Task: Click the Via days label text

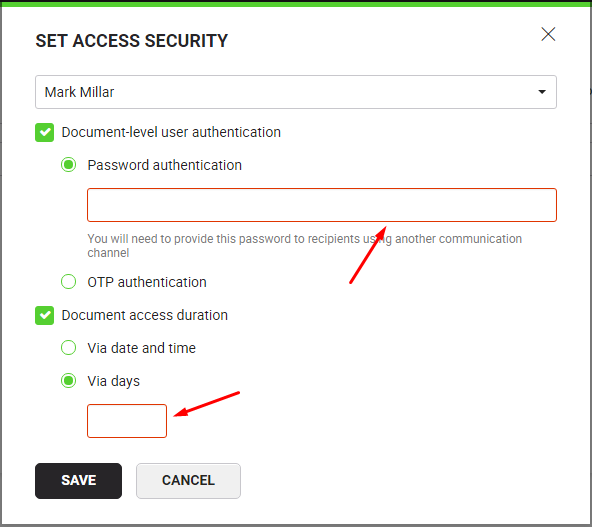Action: coord(114,381)
